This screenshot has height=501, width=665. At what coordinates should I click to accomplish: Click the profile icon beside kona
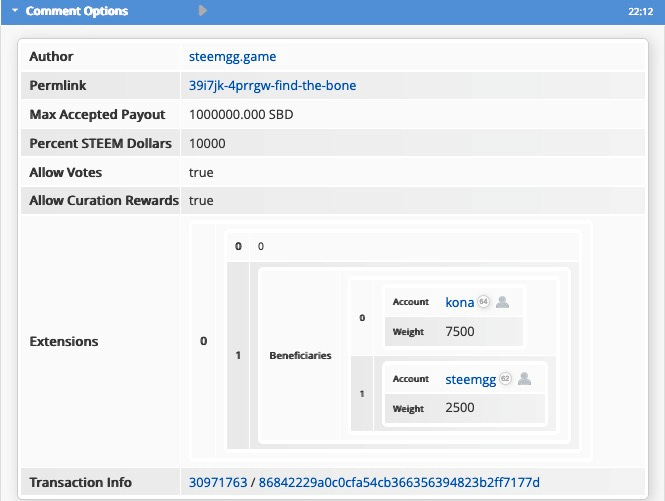coord(503,302)
